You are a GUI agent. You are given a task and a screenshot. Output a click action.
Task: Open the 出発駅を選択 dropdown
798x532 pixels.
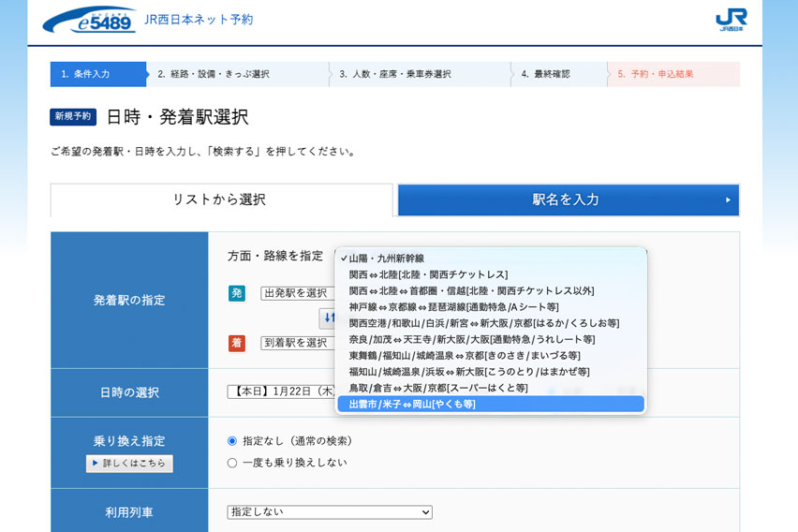[x=297, y=293]
